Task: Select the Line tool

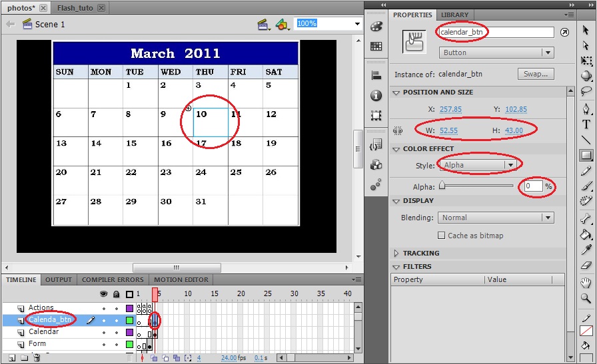Action: (x=586, y=140)
